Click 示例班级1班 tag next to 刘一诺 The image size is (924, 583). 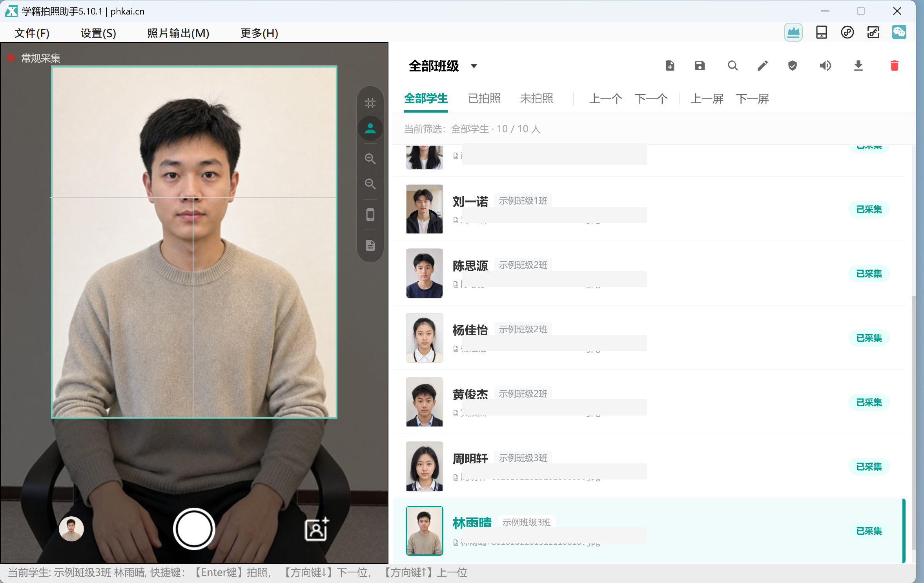pos(523,201)
